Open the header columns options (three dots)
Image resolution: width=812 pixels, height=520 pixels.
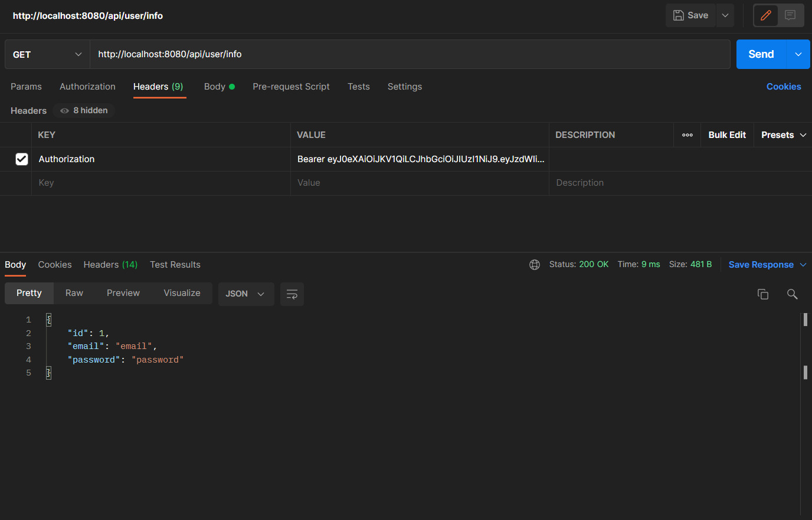pos(687,135)
